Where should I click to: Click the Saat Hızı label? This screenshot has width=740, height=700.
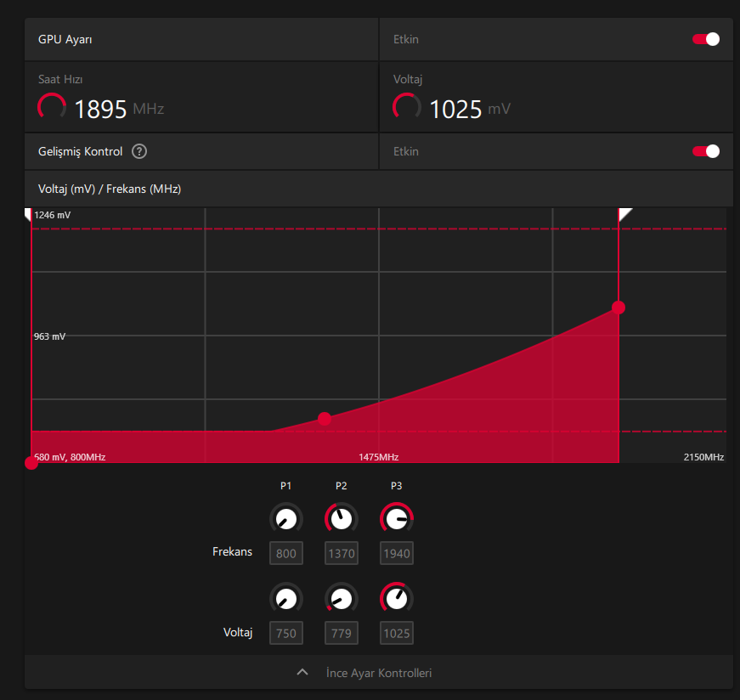tap(60, 79)
